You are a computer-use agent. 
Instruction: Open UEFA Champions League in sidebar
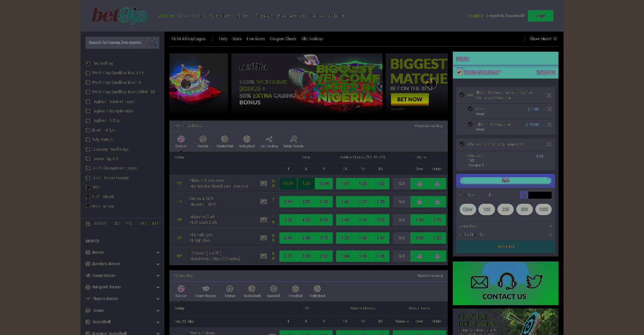(x=114, y=168)
